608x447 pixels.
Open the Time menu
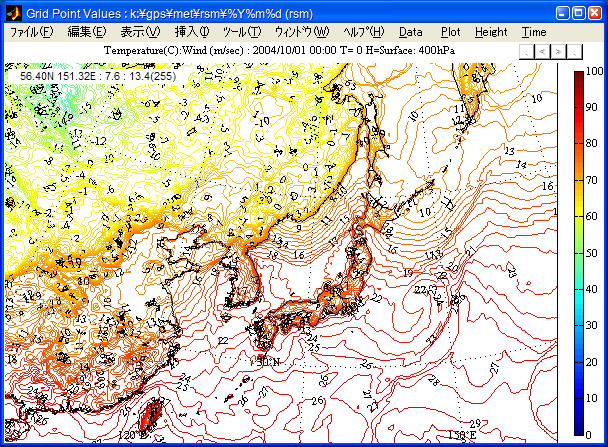click(534, 32)
